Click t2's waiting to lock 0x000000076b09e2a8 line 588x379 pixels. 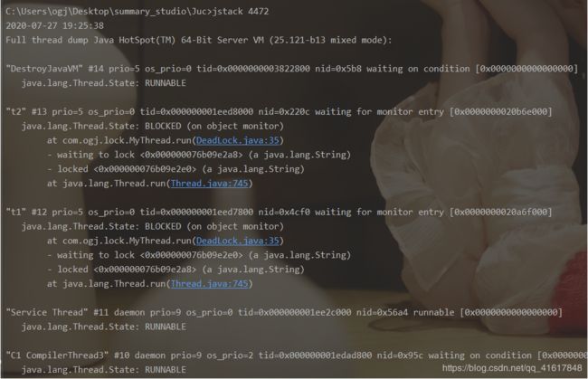[x=199, y=155]
